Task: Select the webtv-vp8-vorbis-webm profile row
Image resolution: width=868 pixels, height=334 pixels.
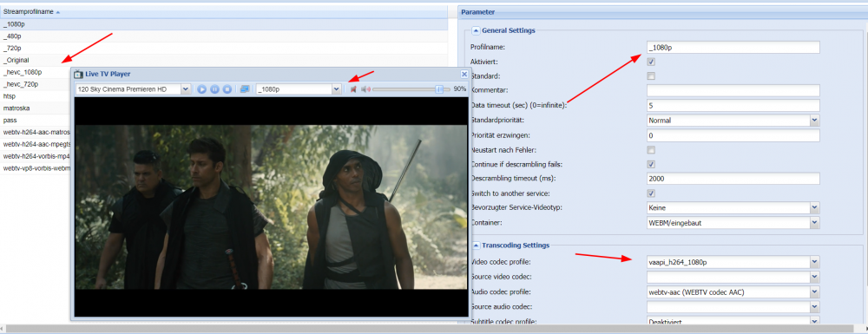Action: click(x=36, y=168)
